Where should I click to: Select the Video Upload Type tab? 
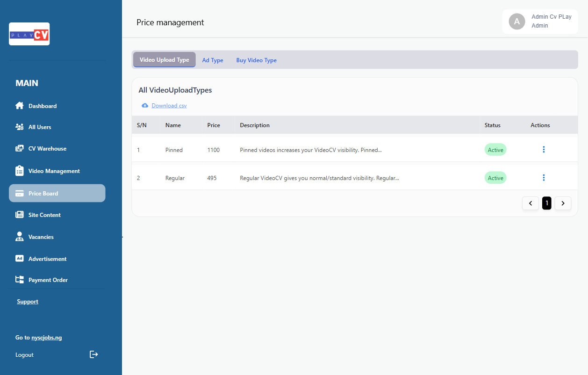[165, 60]
